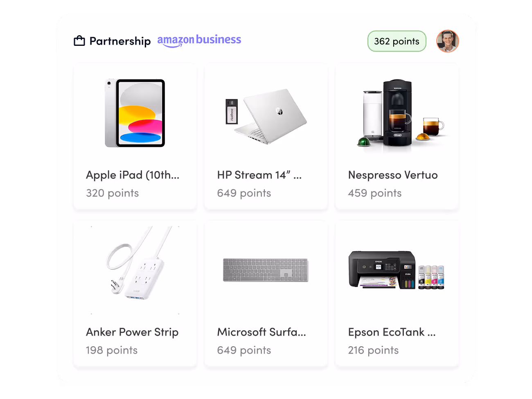Open the Apple iPad (10th... title
The height and width of the screenshot is (399, 532).
(x=133, y=175)
